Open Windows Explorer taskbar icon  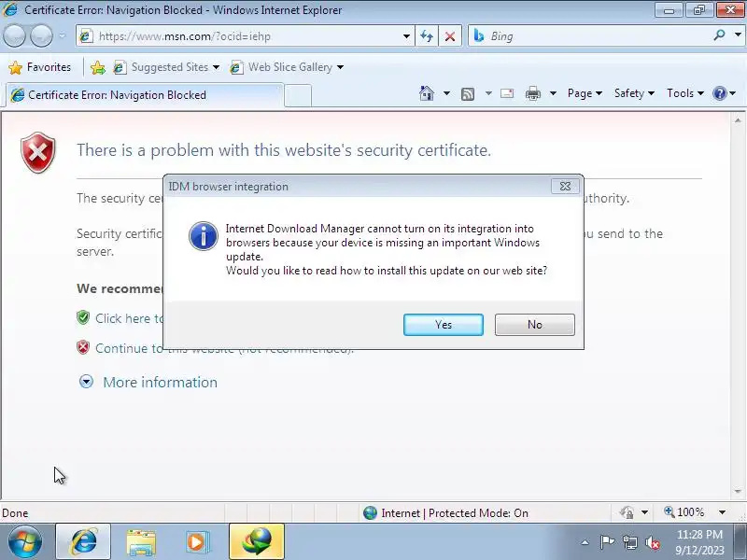141,542
